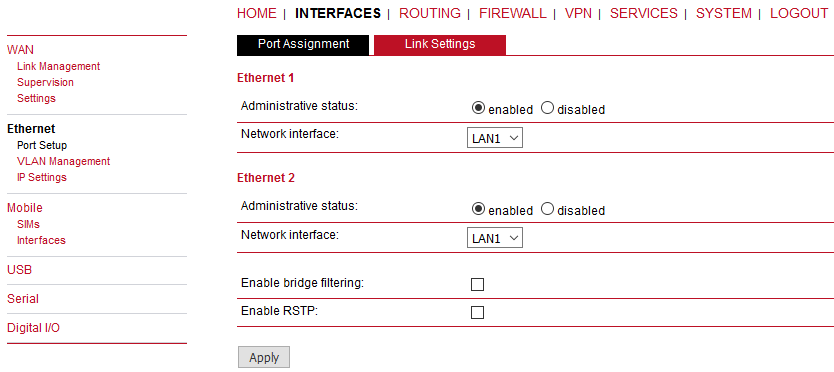Open IP Settings under Ethernet

pyautogui.click(x=42, y=177)
